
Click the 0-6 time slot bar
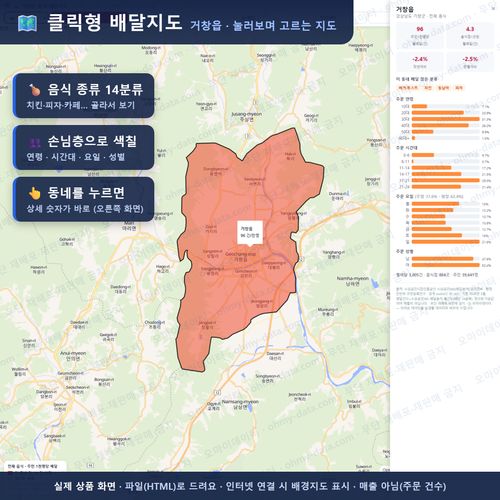tap(423, 155)
